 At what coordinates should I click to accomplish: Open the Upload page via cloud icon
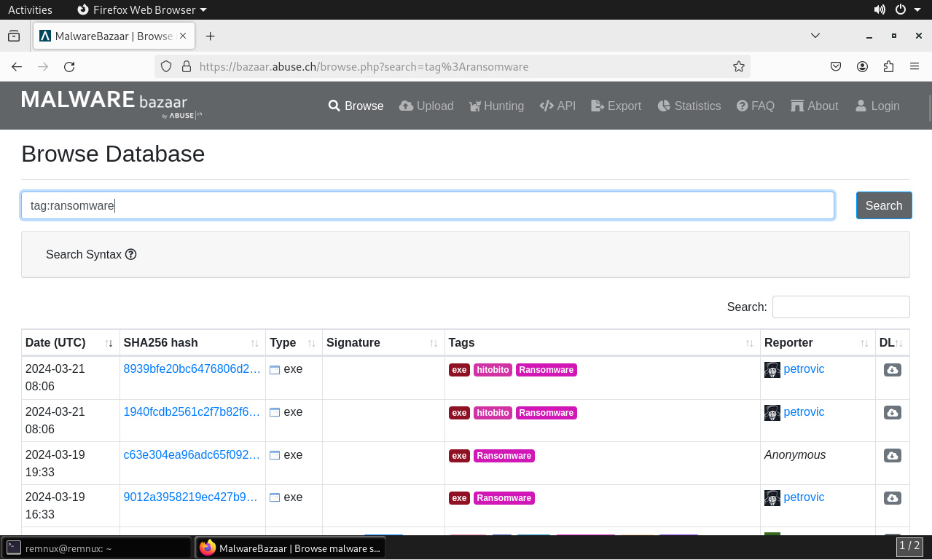[x=407, y=106]
